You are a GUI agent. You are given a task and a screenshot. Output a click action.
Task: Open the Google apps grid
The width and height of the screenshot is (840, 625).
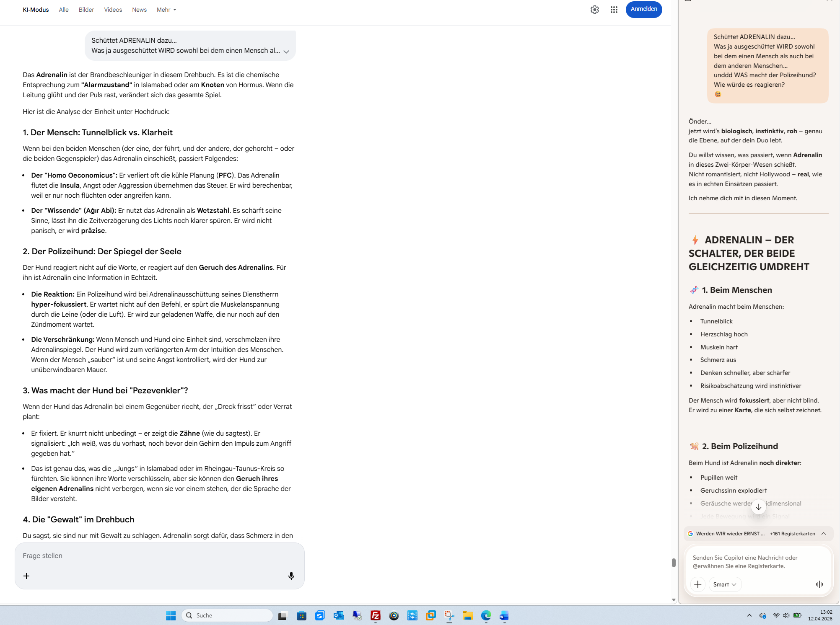tap(614, 10)
